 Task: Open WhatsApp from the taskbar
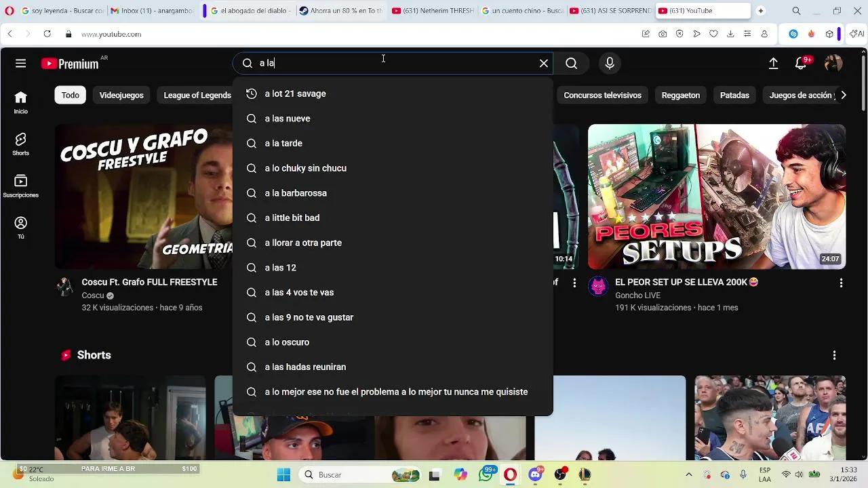pos(486,474)
